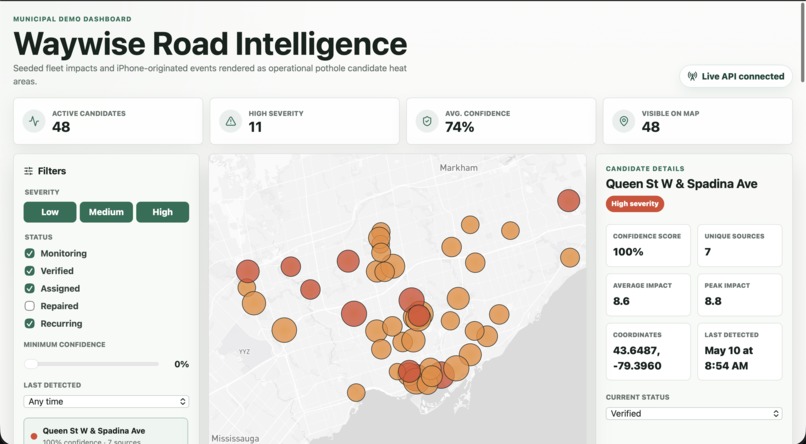Viewport: 806px width, 444px height.
Task: Click the red marker below the Markham label
Action: [569, 200]
